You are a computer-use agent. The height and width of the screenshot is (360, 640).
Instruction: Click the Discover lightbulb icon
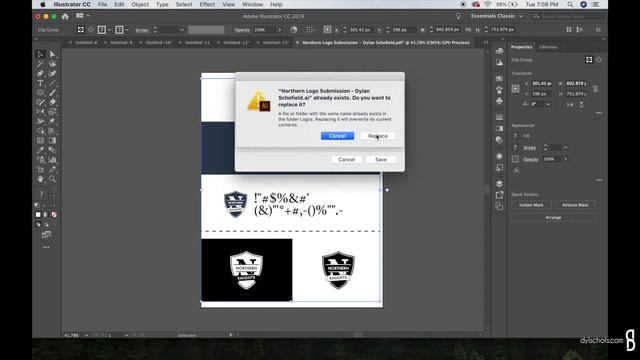[x=458, y=16]
